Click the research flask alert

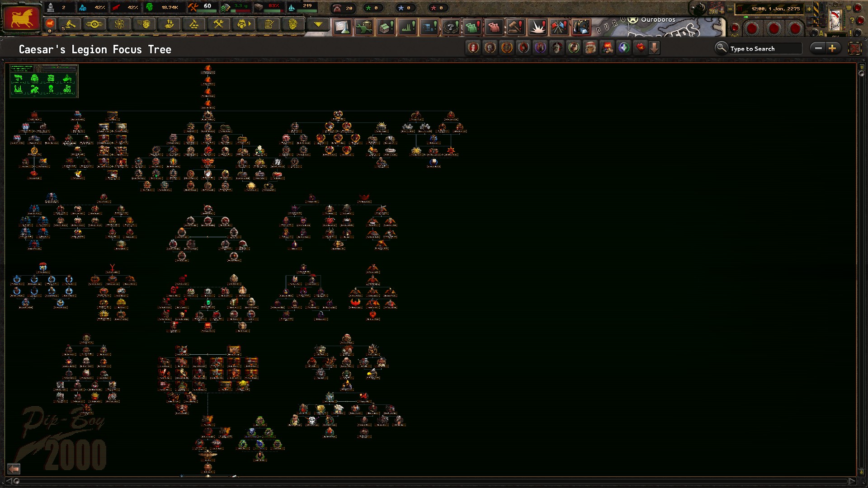pyautogui.click(x=343, y=27)
